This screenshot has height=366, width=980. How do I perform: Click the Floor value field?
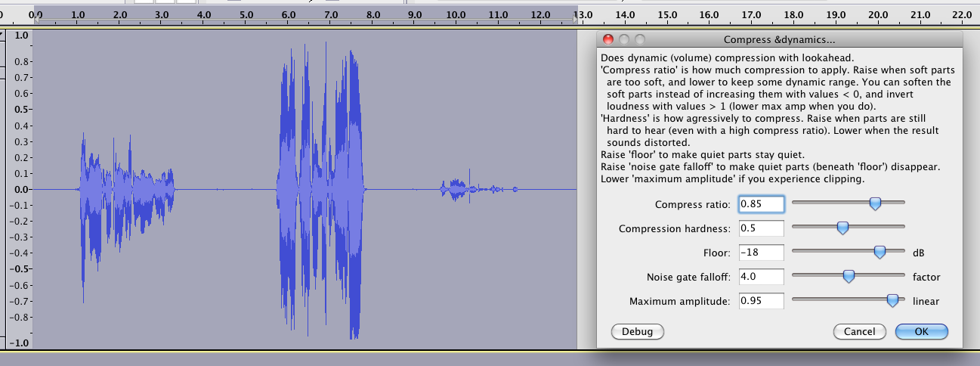[761, 253]
